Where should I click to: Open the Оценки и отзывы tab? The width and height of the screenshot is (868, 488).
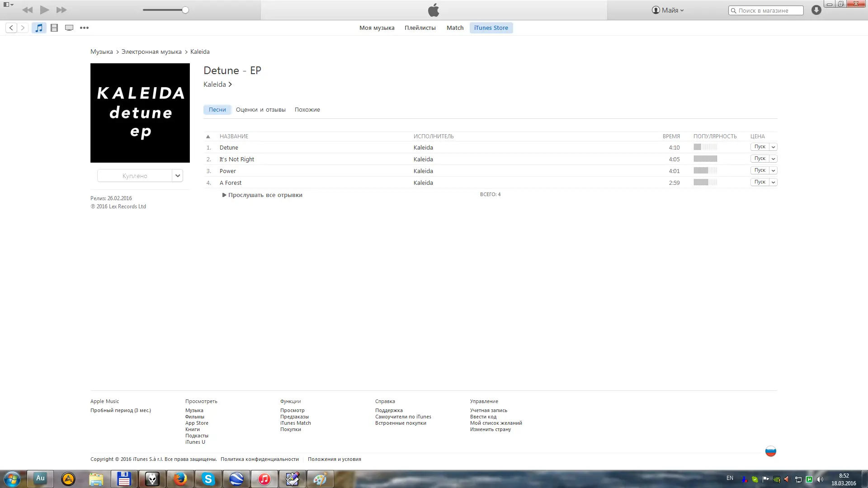(260, 109)
